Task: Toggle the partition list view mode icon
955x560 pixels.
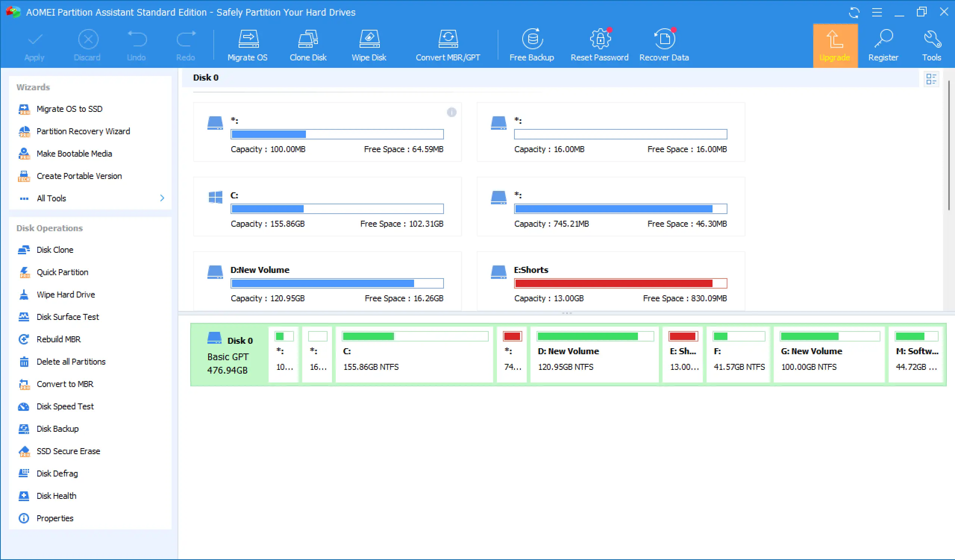Action: 931,79
